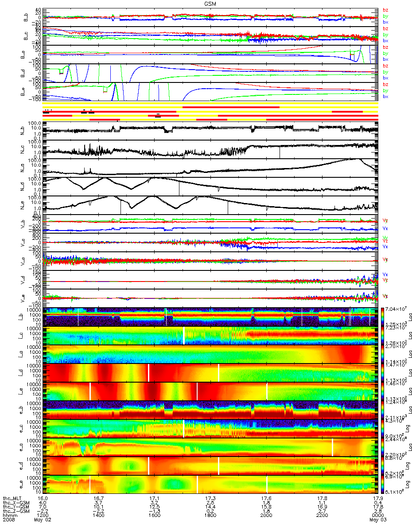Click the 1800 time tick label
Screen dimensions: 412x532
click(x=210, y=516)
